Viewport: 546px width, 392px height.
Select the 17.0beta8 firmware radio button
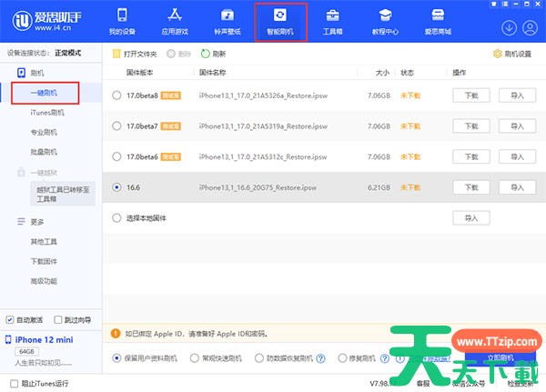[x=116, y=95]
